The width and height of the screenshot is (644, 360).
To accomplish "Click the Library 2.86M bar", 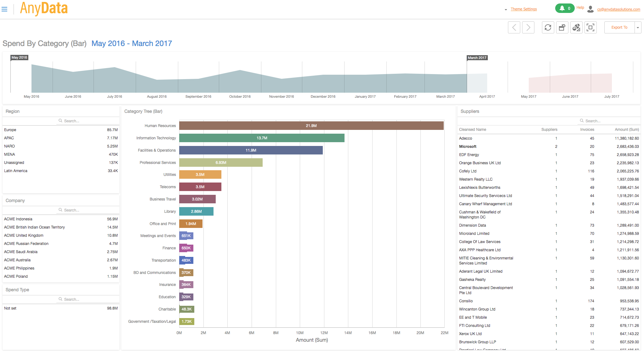I will [x=196, y=211].
